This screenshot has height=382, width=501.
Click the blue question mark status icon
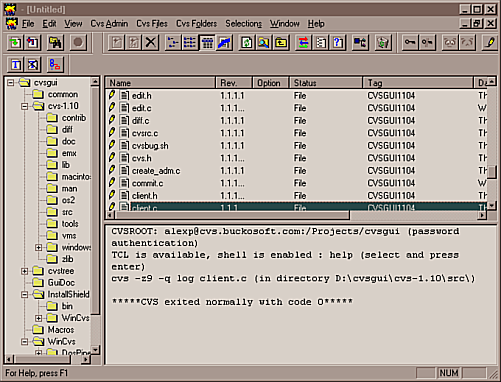tap(337, 42)
